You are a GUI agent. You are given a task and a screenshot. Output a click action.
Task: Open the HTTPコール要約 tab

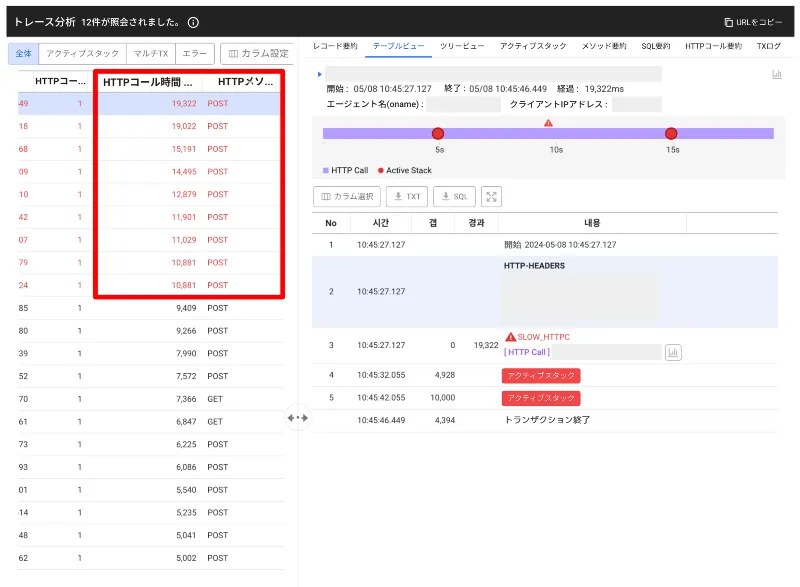[713, 46]
